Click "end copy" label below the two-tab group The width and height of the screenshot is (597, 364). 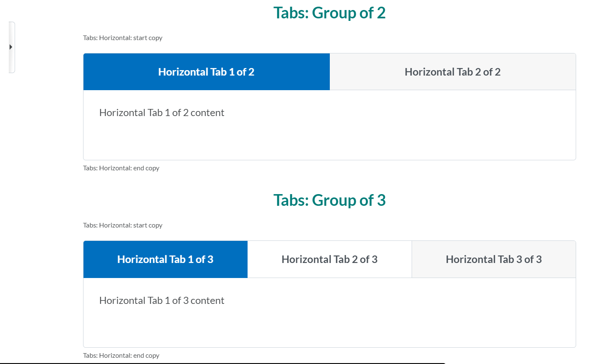pos(121,168)
